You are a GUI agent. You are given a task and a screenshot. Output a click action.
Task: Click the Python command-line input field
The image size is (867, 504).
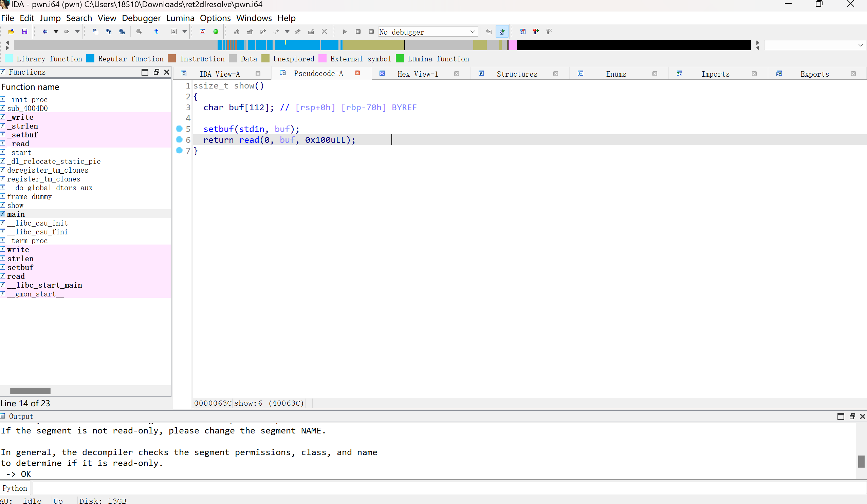point(449,488)
